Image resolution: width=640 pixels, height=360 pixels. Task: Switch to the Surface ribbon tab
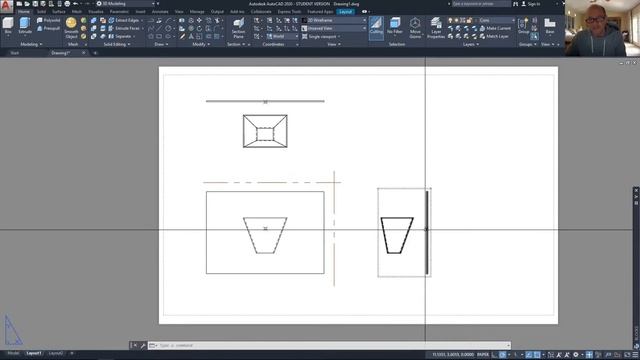tap(59, 11)
